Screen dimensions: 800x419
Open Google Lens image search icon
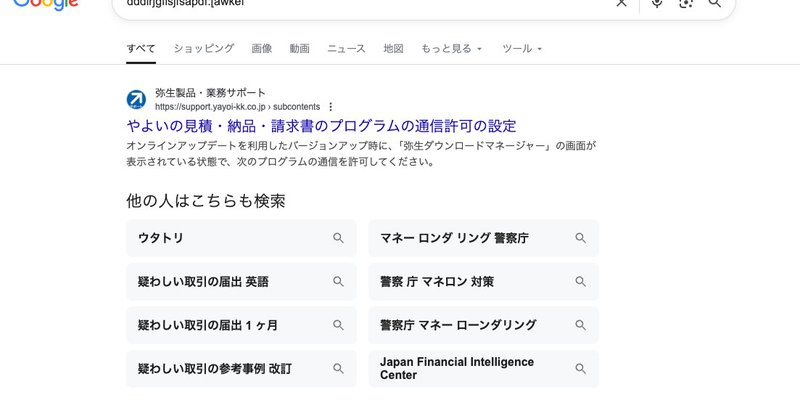tap(686, 3)
